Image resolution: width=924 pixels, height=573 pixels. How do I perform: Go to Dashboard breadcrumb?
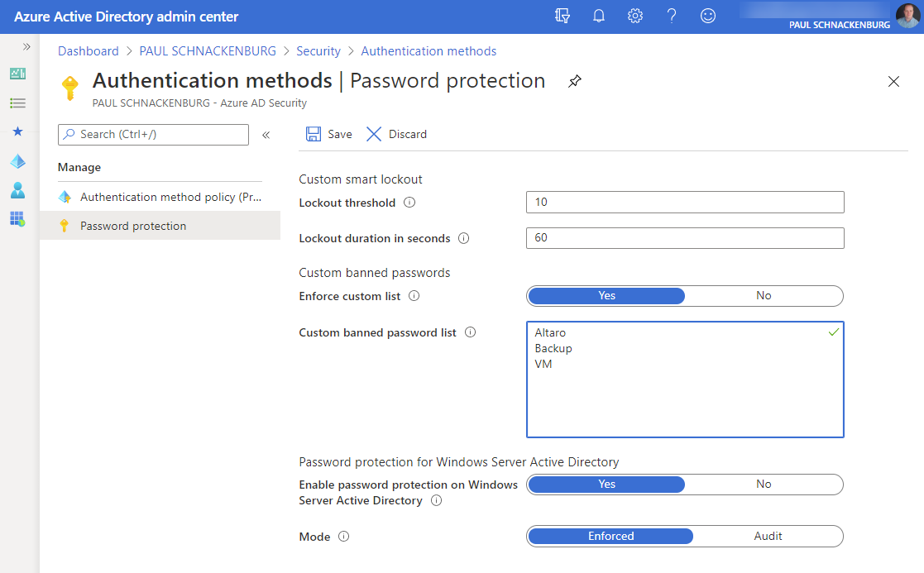89,51
